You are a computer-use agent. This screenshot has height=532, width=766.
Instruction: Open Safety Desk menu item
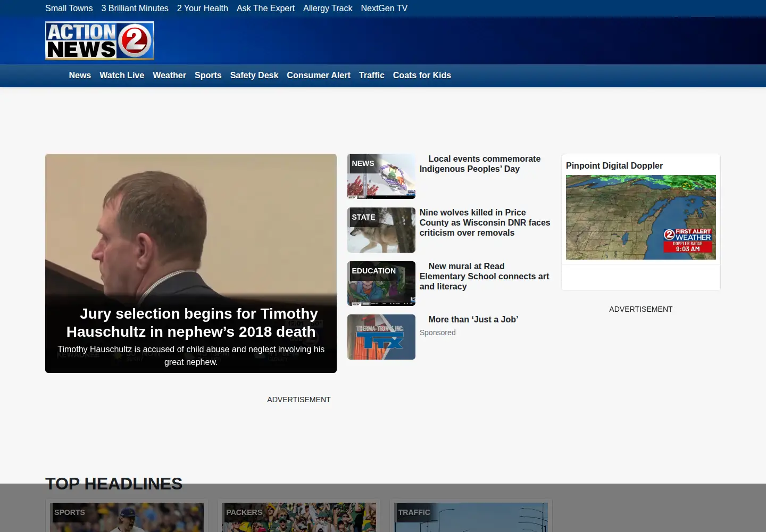point(254,76)
